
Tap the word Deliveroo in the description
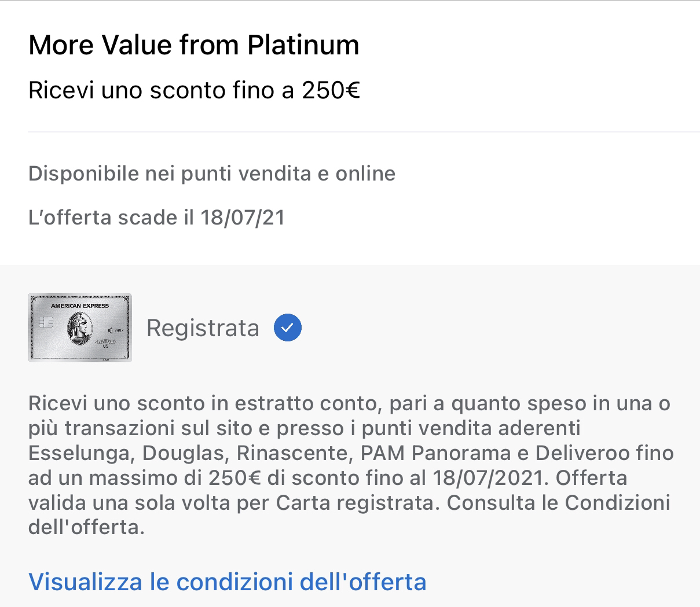tap(582, 453)
